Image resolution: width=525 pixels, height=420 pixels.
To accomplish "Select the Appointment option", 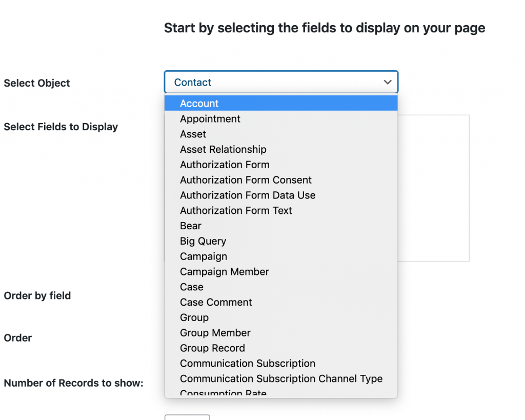I will click(x=281, y=119).
